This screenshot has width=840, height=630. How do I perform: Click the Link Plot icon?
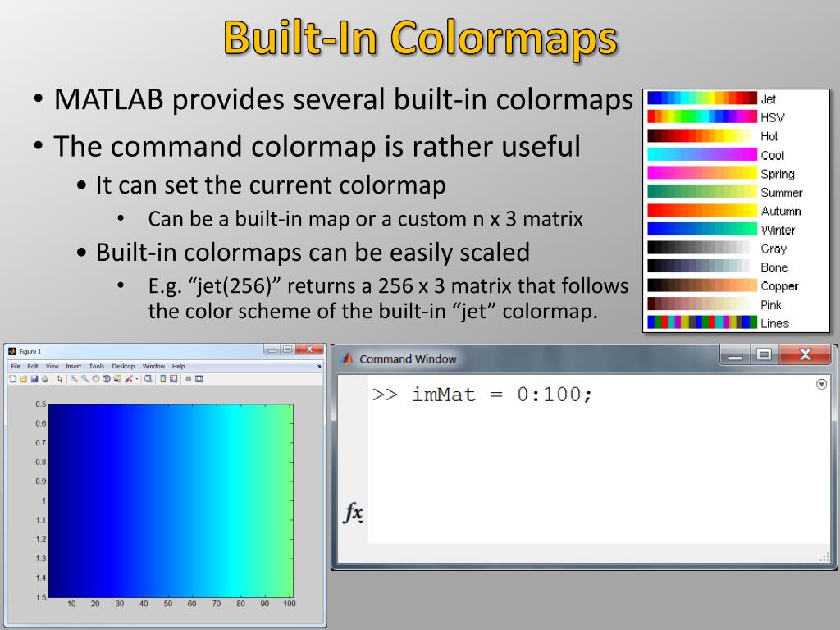click(x=148, y=379)
